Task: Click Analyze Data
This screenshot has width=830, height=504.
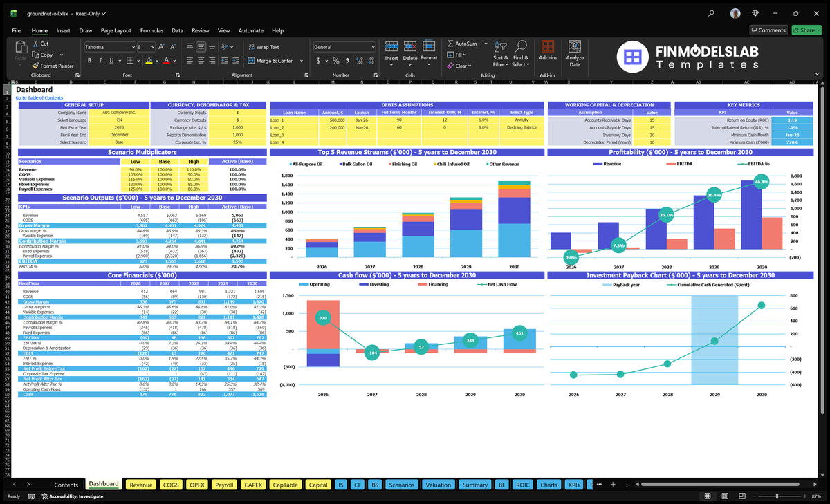Action: (x=575, y=54)
